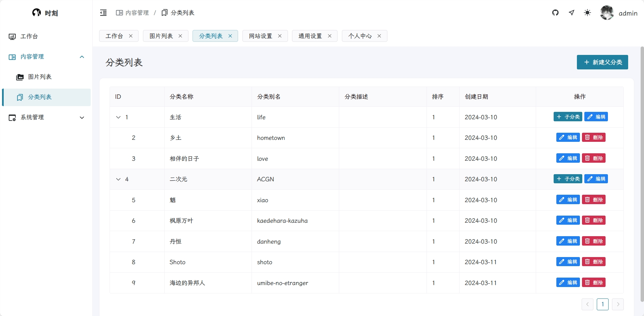
Task: Collapse the 生活 category row chevron
Action: pyautogui.click(x=118, y=117)
